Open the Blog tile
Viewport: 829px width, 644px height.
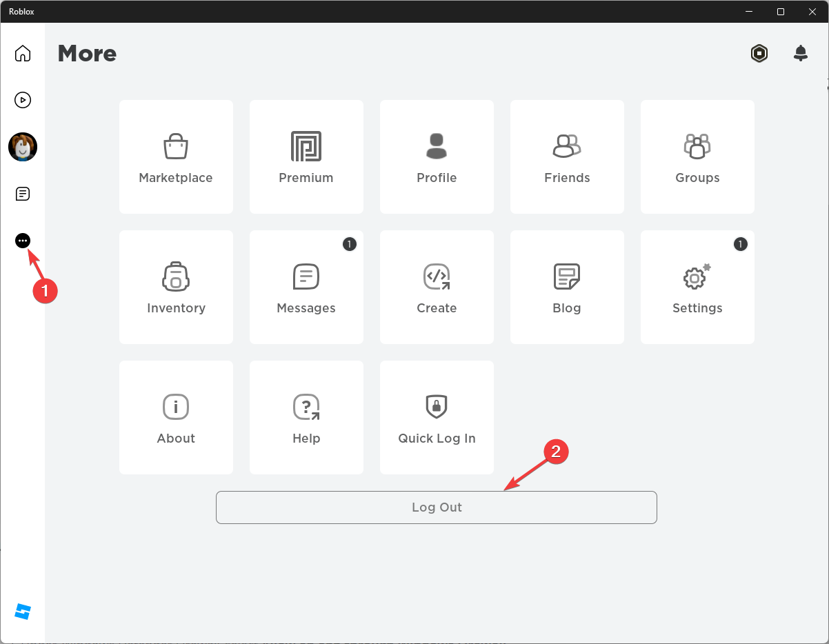pyautogui.click(x=567, y=287)
